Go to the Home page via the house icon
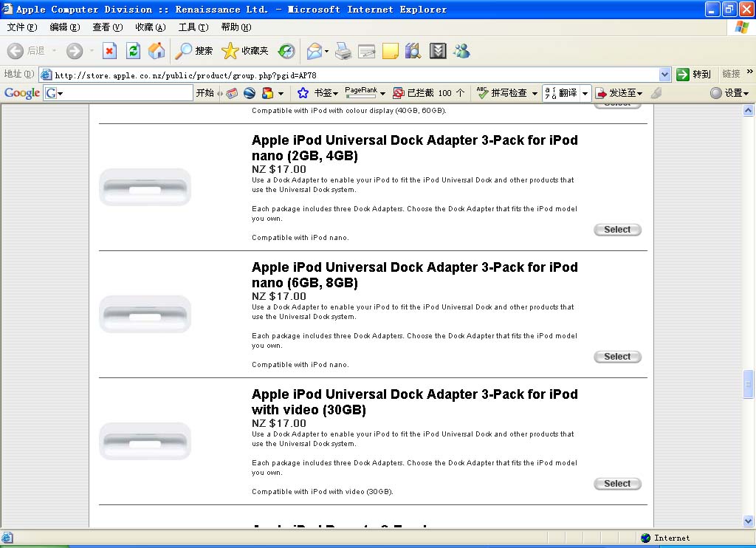Screen dimensions: 756x548 (157, 51)
